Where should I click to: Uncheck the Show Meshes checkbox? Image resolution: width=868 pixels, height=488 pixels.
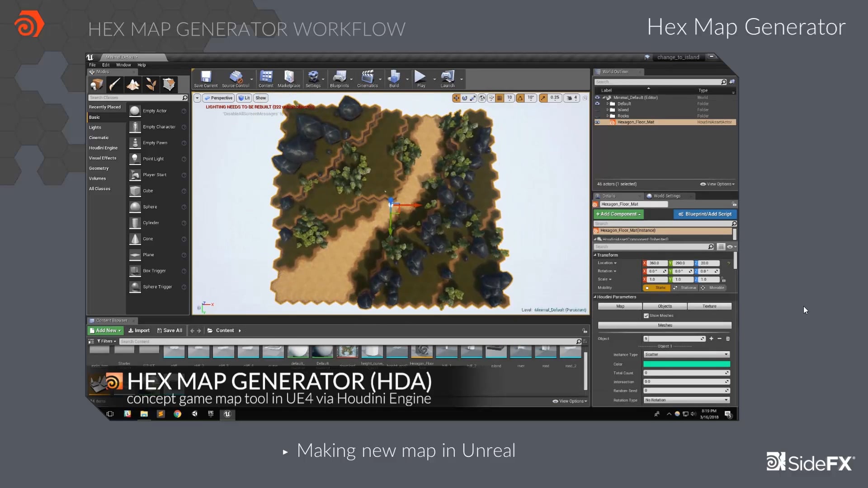pyautogui.click(x=646, y=315)
